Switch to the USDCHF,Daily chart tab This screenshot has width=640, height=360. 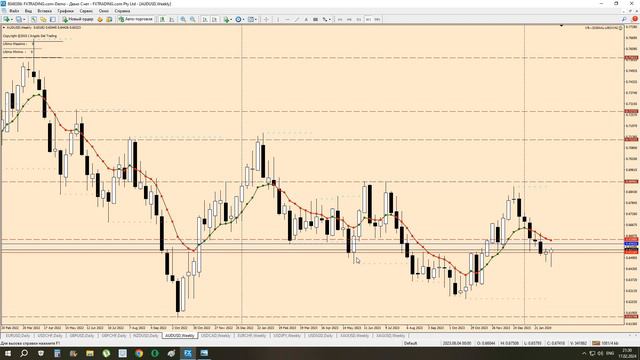click(x=50, y=336)
